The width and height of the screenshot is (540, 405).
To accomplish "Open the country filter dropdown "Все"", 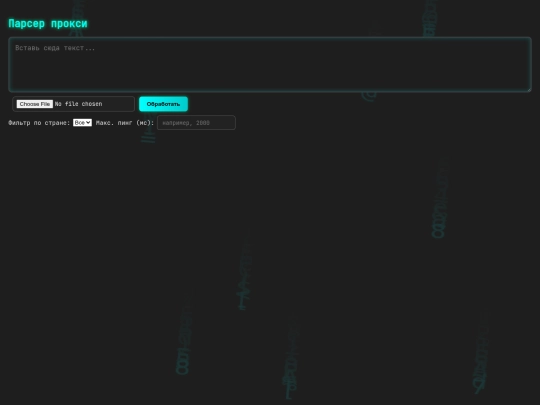I will (82, 123).
